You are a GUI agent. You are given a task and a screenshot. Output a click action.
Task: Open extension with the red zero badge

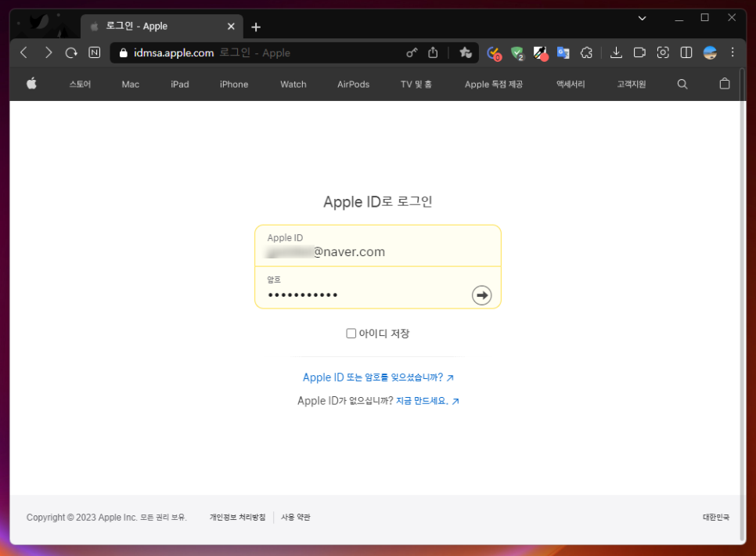tap(494, 53)
